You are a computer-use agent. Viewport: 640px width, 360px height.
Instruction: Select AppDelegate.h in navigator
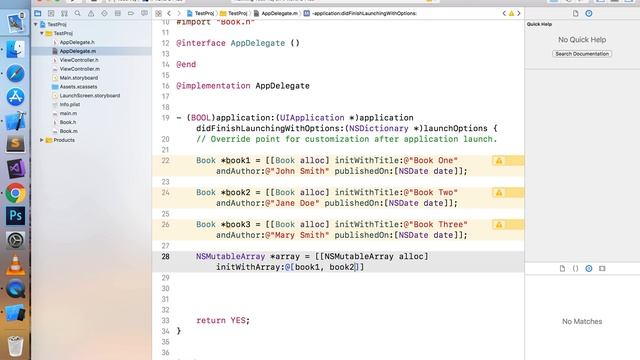pos(77,42)
